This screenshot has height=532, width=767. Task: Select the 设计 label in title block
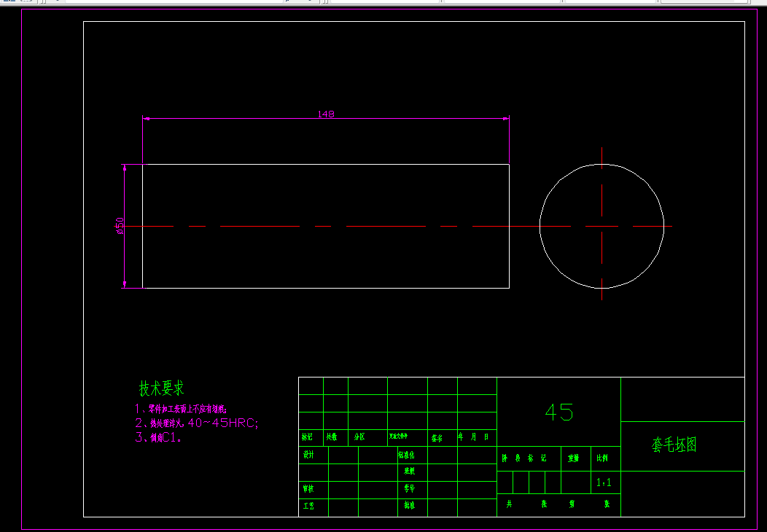pyautogui.click(x=308, y=455)
